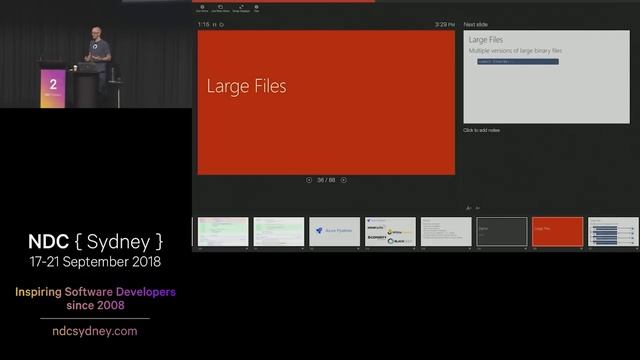The width and height of the screenshot is (640, 360).
Task: Click the Swap Displays icon
Action: pyautogui.click(x=241, y=8)
